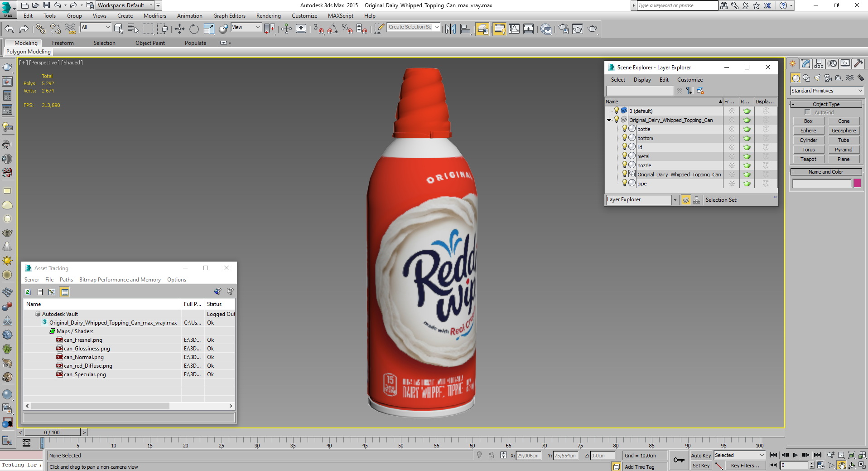Collapse the Object Type rollout
Viewport: 868px width, 471px height.
pyautogui.click(x=826, y=104)
